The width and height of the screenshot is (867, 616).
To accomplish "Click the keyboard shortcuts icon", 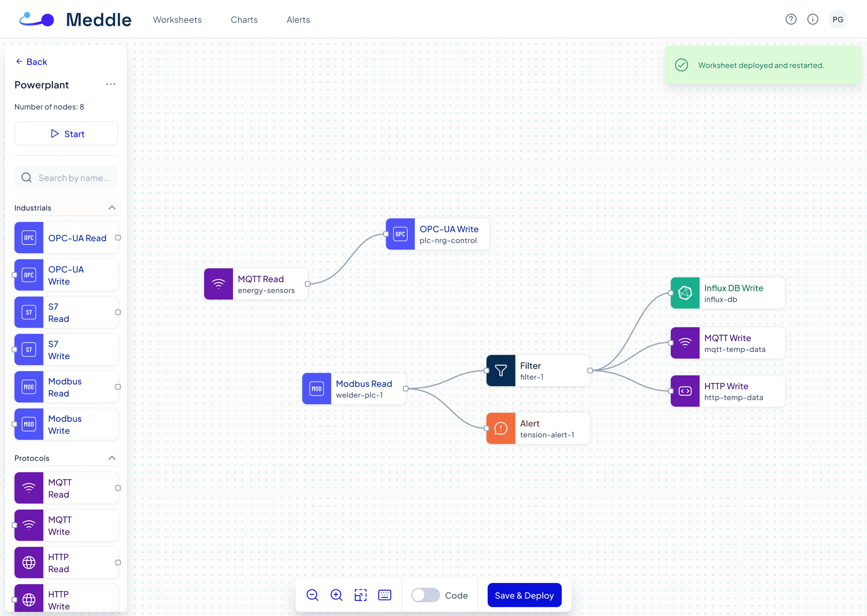I will point(385,595).
